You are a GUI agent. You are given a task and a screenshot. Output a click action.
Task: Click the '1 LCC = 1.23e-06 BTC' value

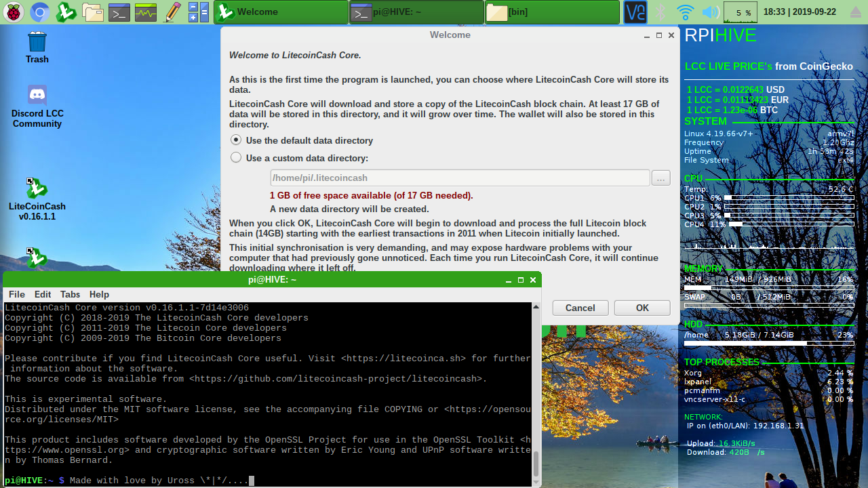[732, 110]
